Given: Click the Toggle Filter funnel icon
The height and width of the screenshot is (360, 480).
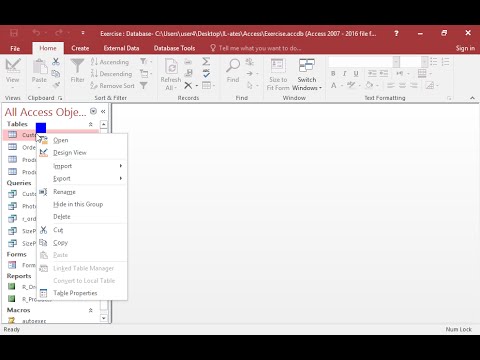Looking at the screenshot, I should point(144,86).
